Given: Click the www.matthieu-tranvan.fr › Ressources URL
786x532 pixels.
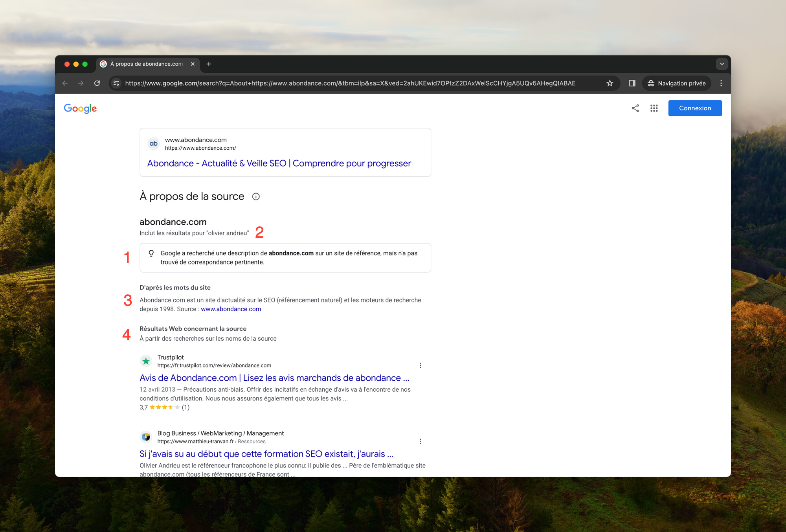Looking at the screenshot, I should tap(211, 442).
